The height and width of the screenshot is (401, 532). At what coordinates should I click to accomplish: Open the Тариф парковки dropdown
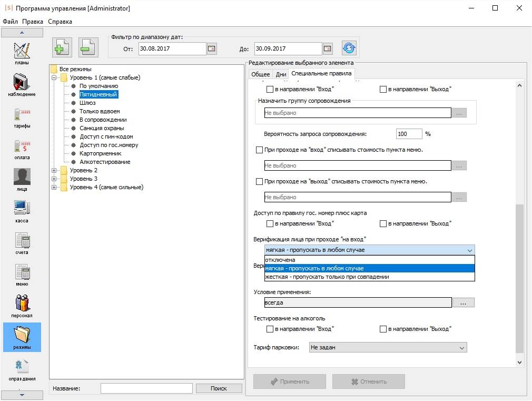pos(387,348)
